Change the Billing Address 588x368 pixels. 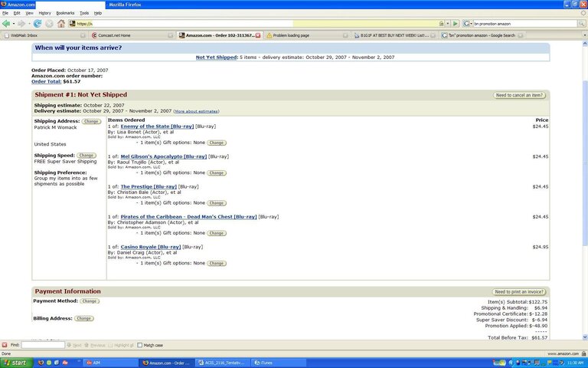tap(84, 318)
